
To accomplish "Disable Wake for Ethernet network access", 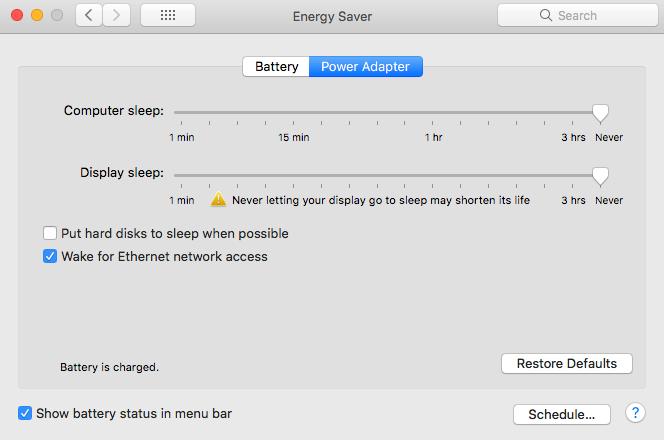I will (x=50, y=256).
